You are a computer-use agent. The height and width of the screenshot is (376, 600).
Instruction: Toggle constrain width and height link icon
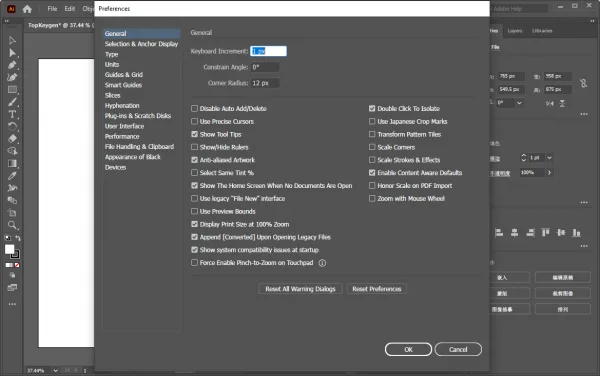click(583, 83)
